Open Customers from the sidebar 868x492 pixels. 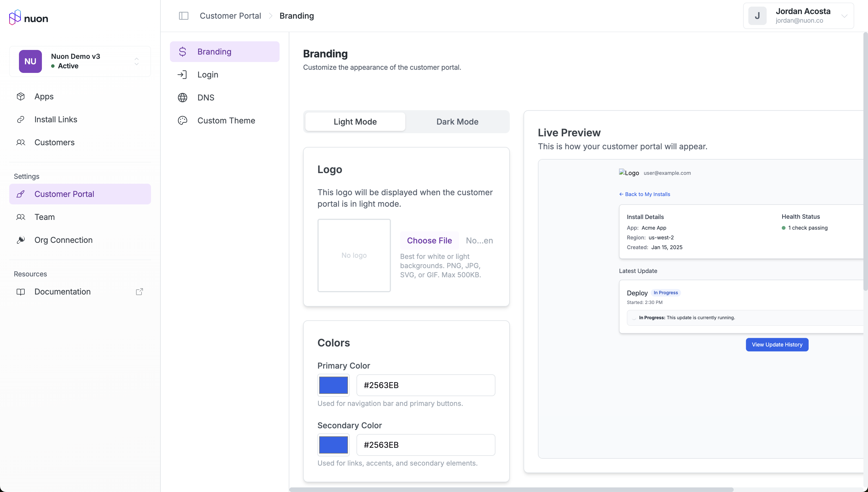tap(55, 142)
